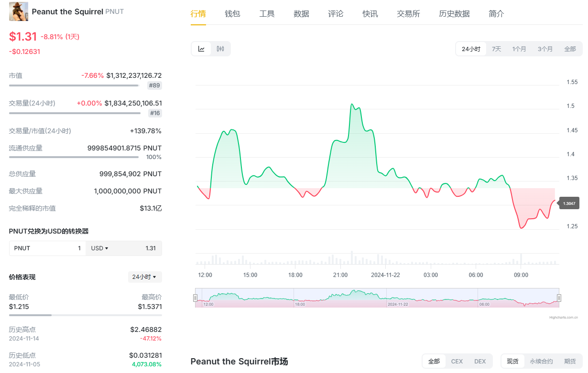Click the current price label 1.3047

pos(569,203)
